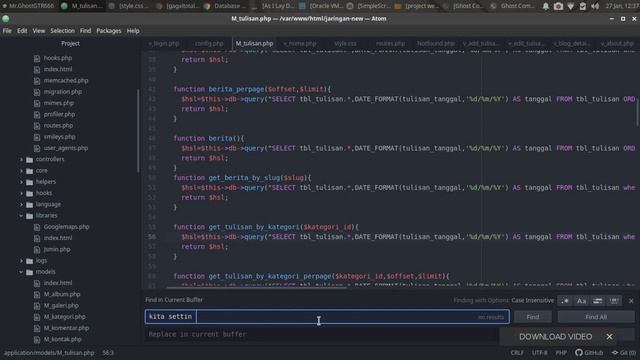
Task: Open the Git status bar item
Action: point(624,353)
